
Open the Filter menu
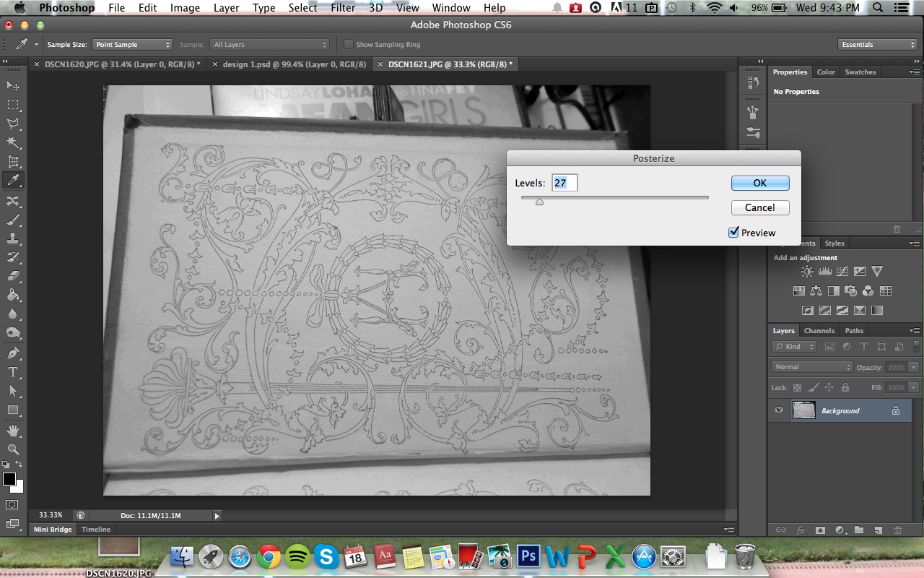343,8
